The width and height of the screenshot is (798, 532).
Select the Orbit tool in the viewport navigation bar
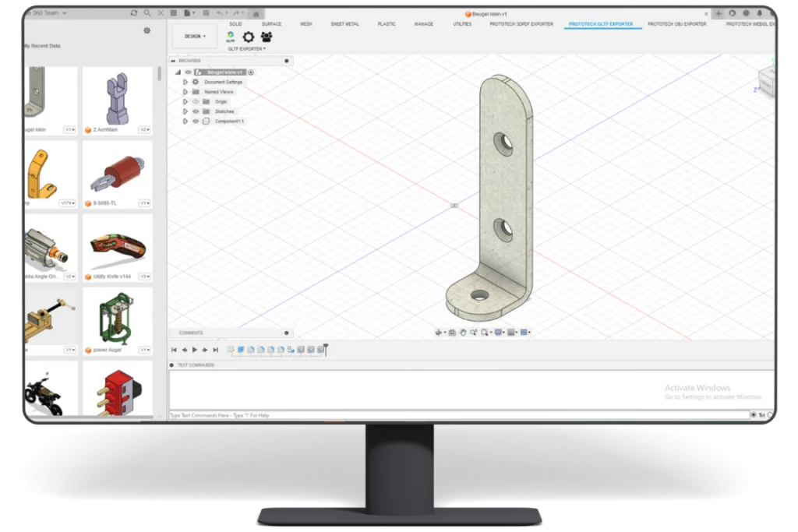[x=440, y=333]
